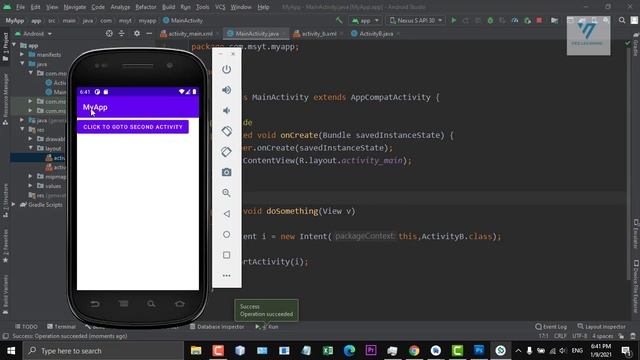This screenshot has width=640, height=360.
Task: Open the File menu
Action: click(x=20, y=7)
